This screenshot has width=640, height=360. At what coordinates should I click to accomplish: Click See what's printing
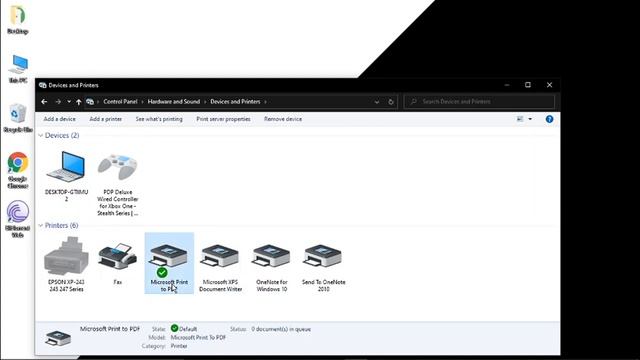point(159,119)
